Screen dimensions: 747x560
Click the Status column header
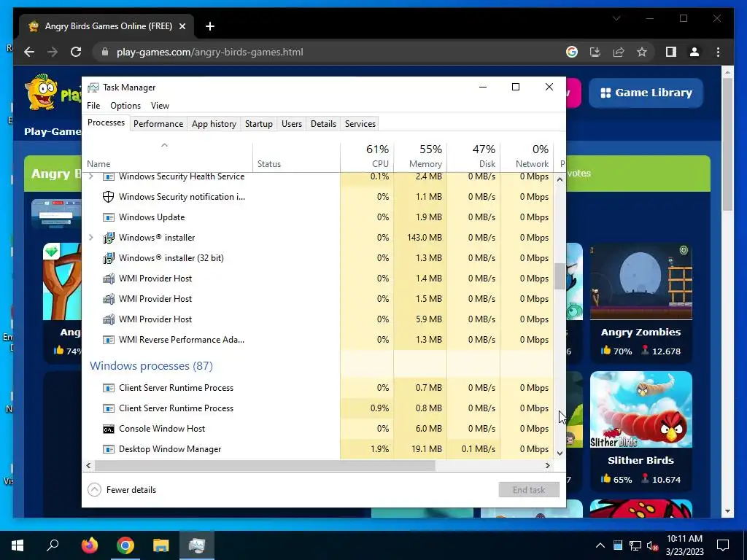(x=296, y=157)
